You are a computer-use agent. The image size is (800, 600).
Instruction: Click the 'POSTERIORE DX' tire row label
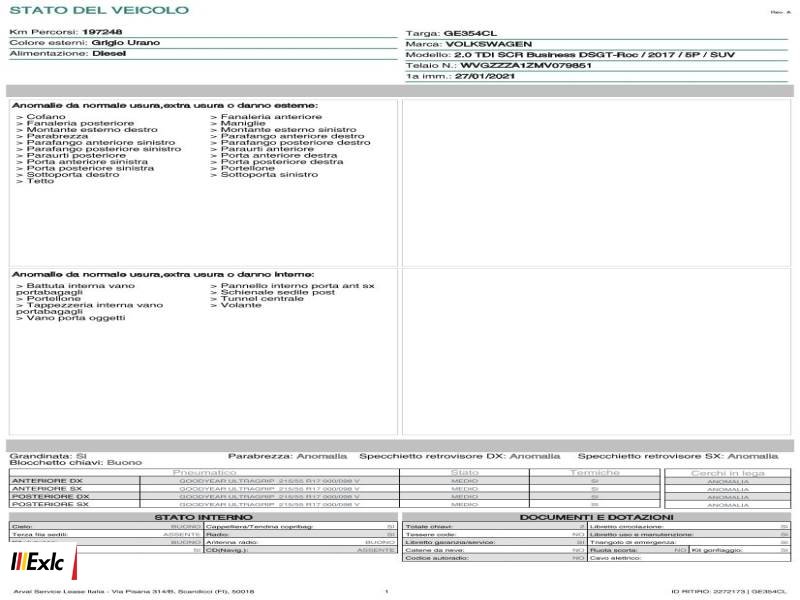click(51, 496)
